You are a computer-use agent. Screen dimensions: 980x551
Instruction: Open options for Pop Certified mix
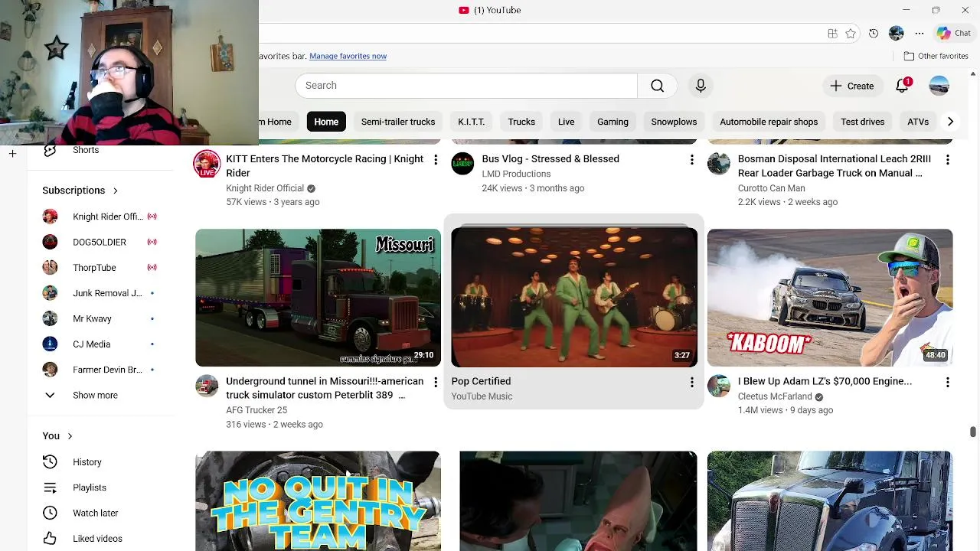(x=691, y=382)
